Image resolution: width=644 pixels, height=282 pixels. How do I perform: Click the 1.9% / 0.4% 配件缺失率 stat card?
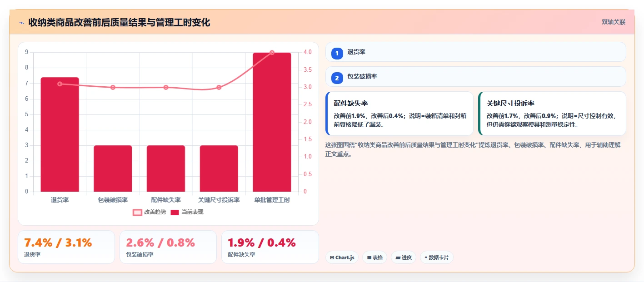[x=270, y=247]
